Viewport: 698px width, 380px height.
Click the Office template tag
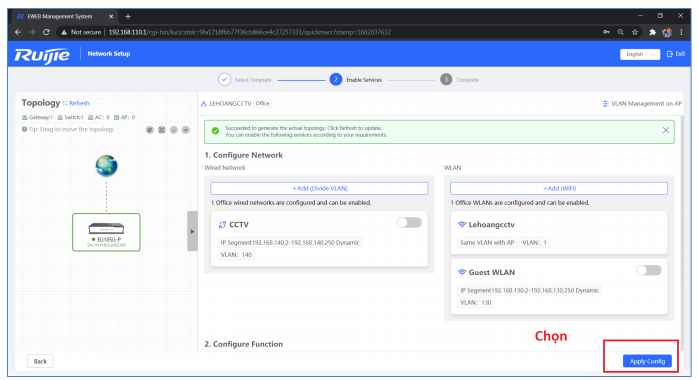coord(263,104)
